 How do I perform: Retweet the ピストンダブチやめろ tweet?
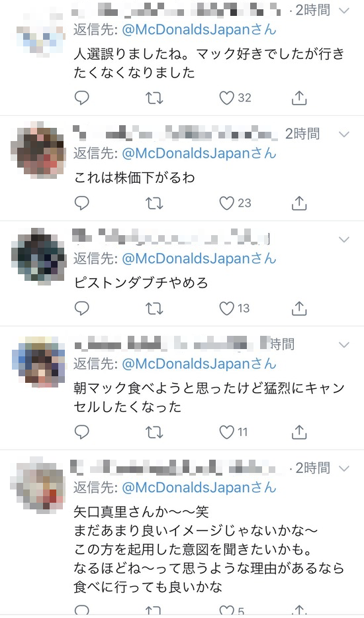(x=154, y=309)
